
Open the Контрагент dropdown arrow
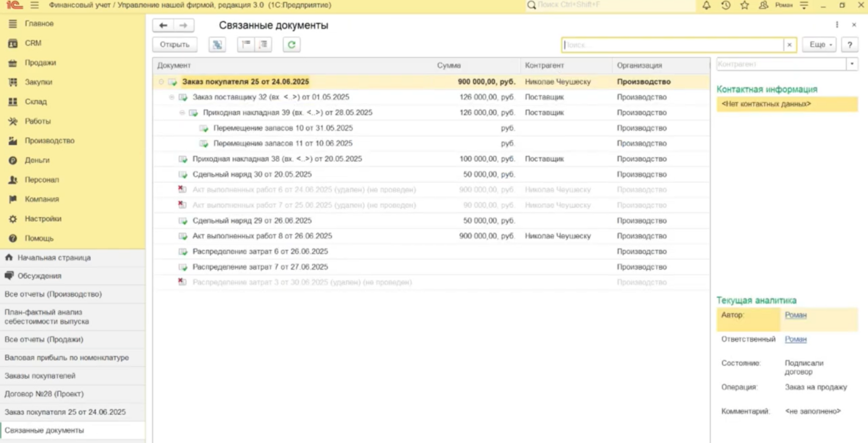852,64
